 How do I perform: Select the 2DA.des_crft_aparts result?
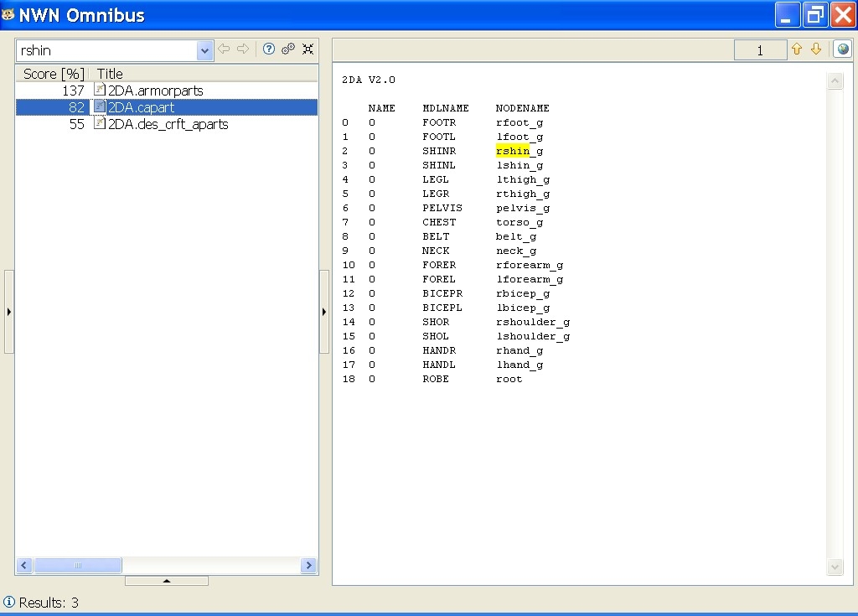(x=168, y=124)
